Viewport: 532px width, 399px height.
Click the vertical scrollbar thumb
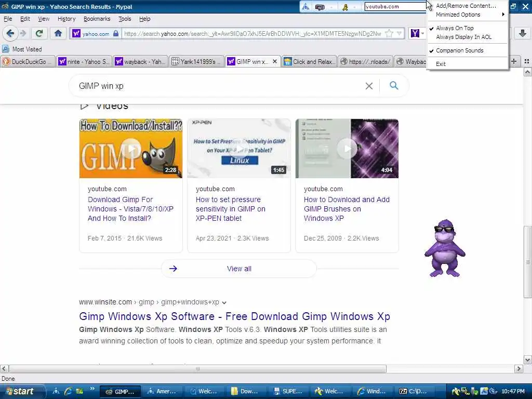click(x=528, y=262)
